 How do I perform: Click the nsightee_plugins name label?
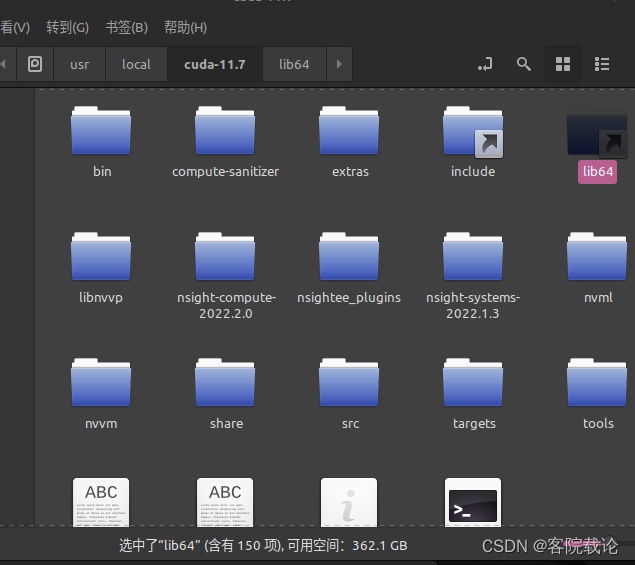click(349, 298)
